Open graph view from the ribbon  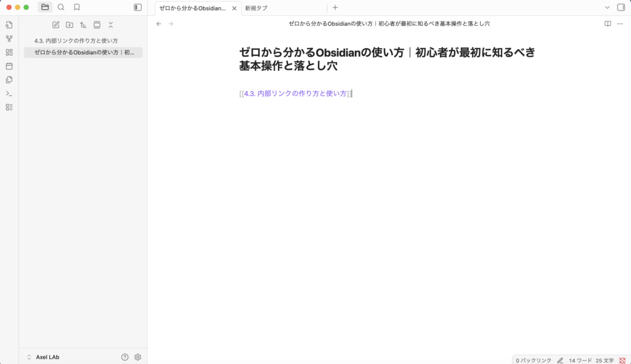pyautogui.click(x=9, y=38)
